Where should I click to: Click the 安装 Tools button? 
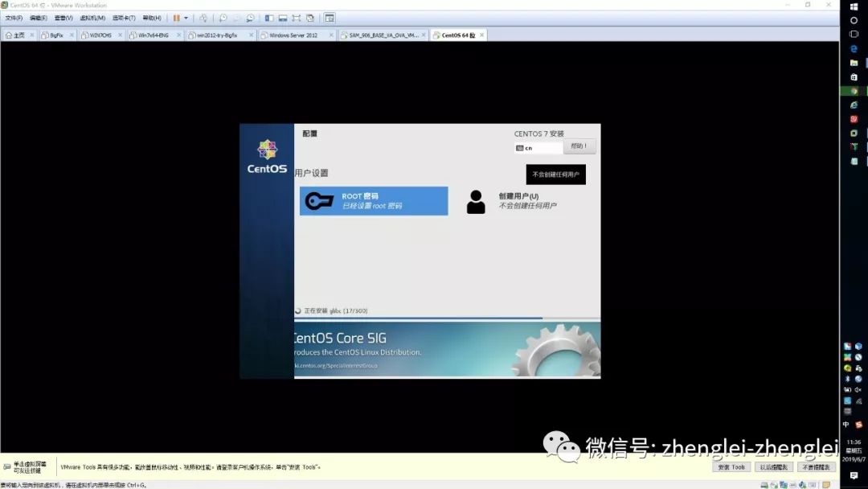tap(731, 467)
